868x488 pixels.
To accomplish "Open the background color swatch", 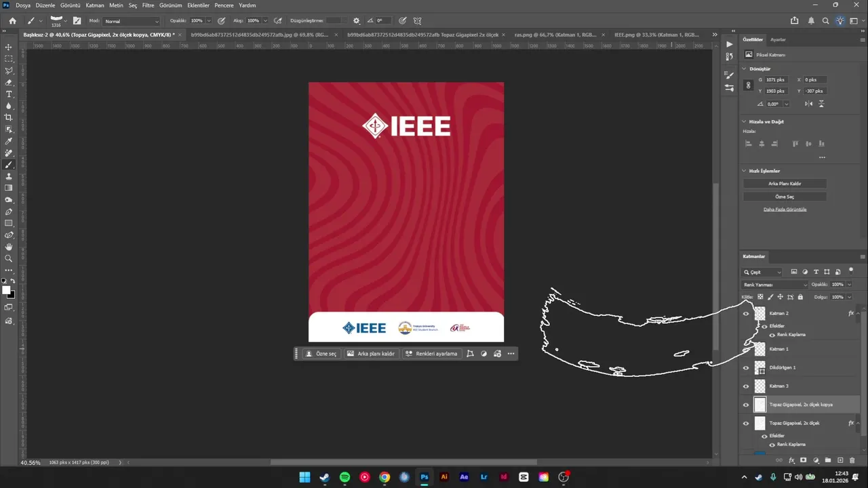I will pos(12,294).
